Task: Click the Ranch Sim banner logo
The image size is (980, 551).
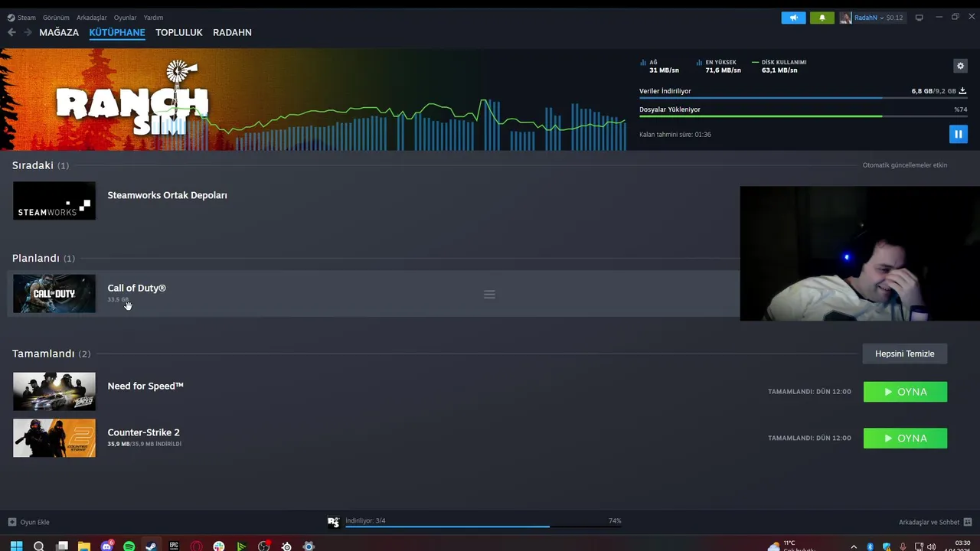Action: pyautogui.click(x=132, y=99)
